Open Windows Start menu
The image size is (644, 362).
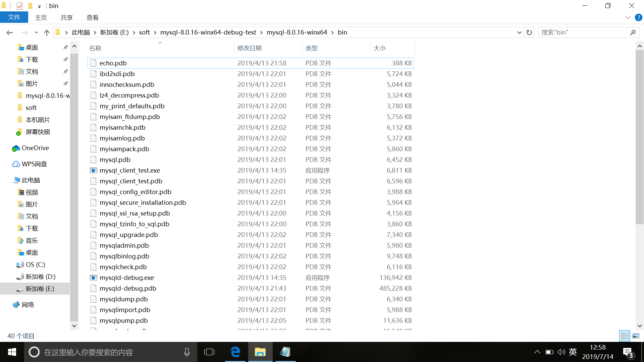(12, 352)
